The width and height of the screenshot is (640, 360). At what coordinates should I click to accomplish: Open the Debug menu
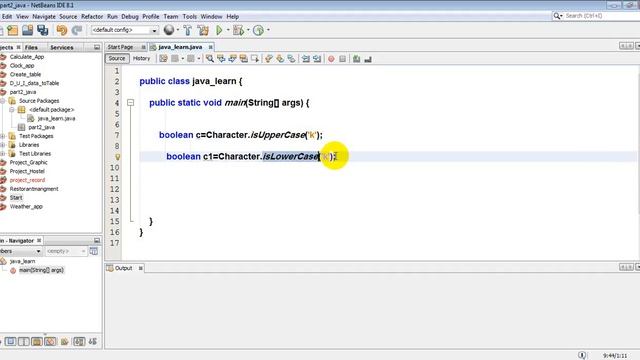click(130, 17)
